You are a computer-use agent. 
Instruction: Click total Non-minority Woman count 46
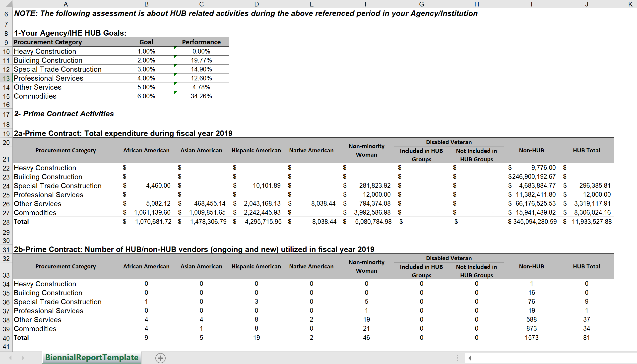[367, 338]
